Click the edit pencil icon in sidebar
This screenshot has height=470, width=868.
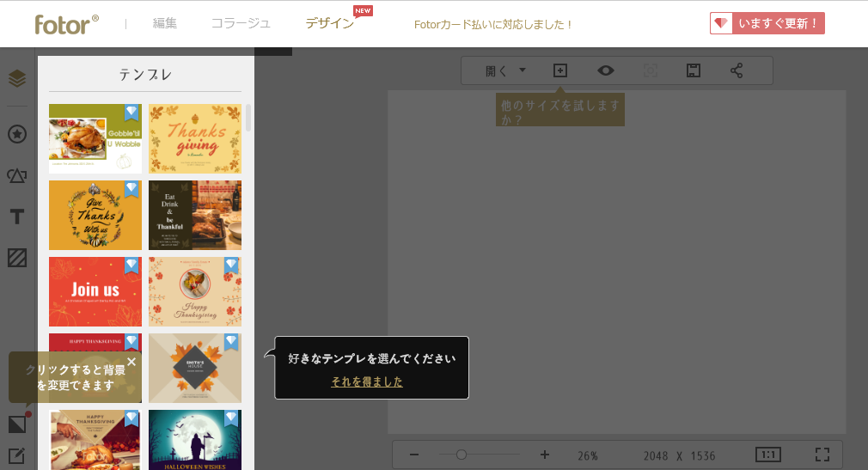pos(16,456)
